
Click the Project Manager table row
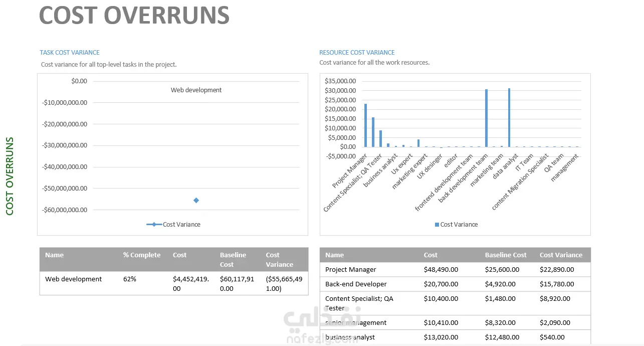tap(455, 269)
